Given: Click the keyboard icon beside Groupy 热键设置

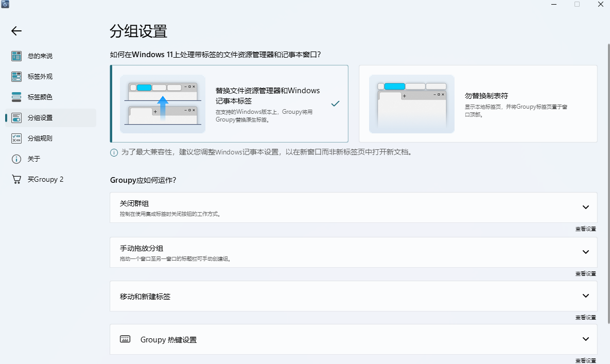Looking at the screenshot, I should click(125, 339).
